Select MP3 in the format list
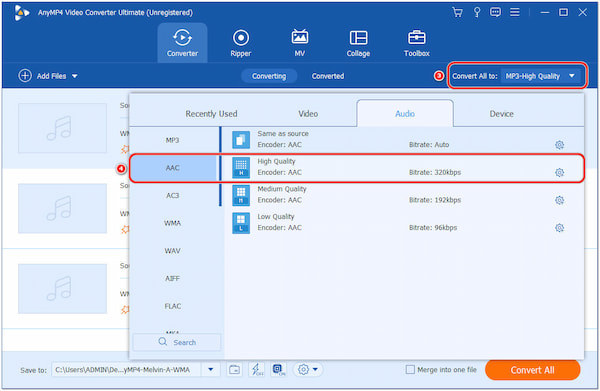The width and height of the screenshot is (600, 391). pyautogui.click(x=173, y=140)
